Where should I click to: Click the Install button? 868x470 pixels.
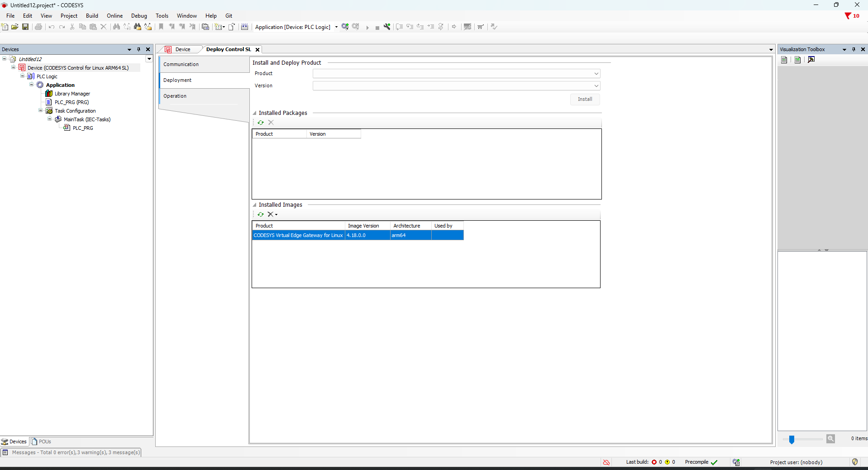(585, 99)
